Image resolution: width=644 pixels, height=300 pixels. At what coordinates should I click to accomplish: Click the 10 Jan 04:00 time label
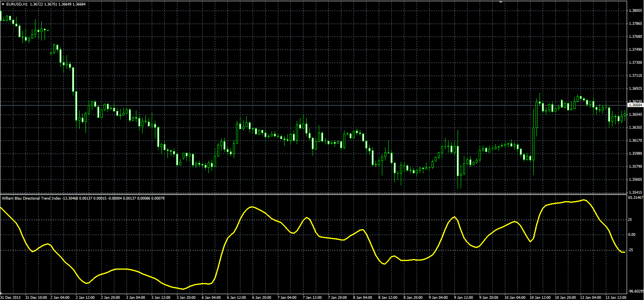(x=515, y=298)
